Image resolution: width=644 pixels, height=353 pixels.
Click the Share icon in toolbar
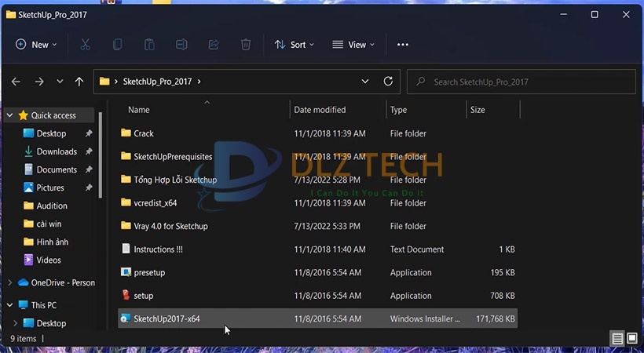(214, 45)
